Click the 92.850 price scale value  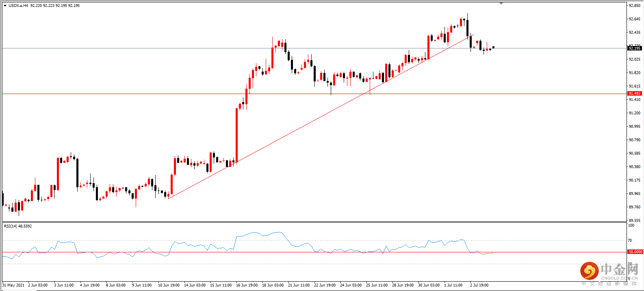[x=634, y=6]
